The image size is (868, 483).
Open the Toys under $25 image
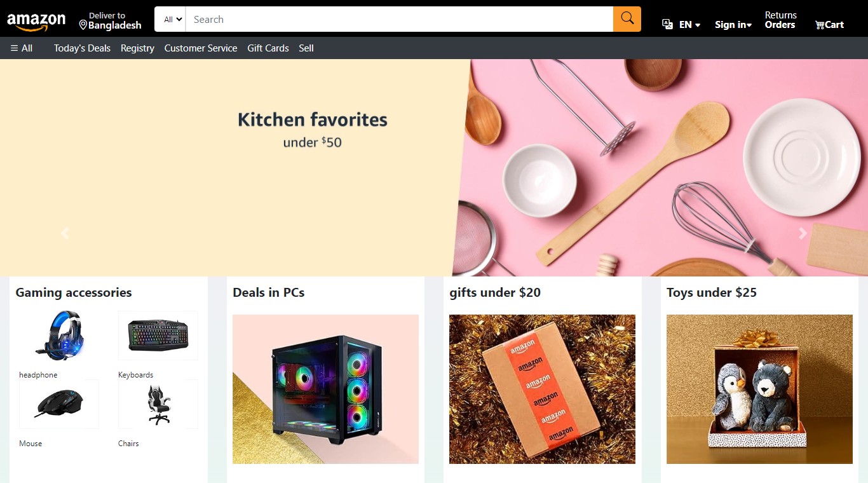point(759,389)
